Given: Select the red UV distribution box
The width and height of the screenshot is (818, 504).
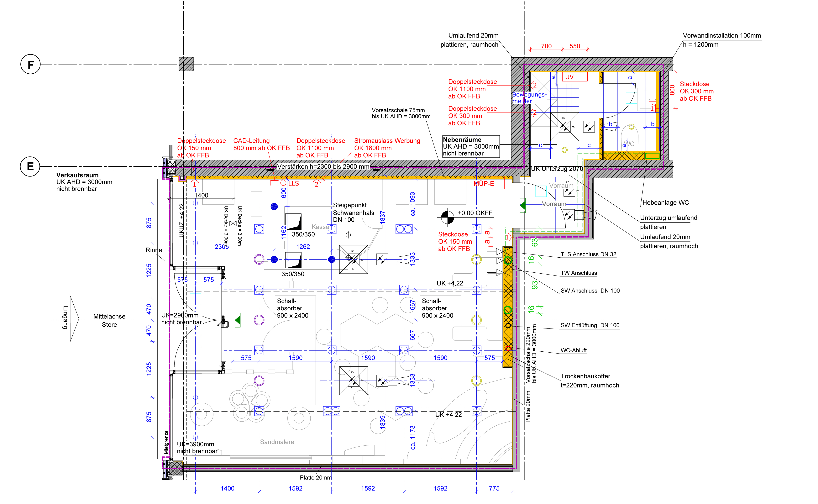Looking at the screenshot, I should click(x=574, y=77).
